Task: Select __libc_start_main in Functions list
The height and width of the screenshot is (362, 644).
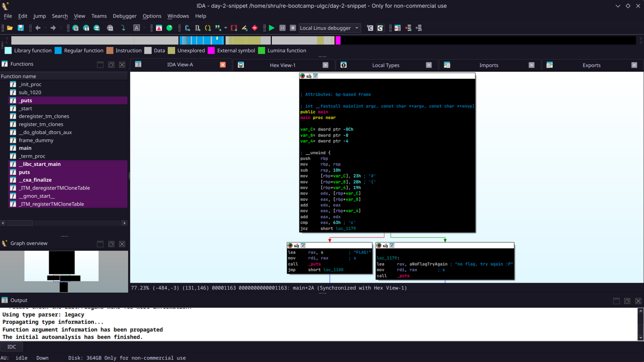Action: [x=40, y=164]
